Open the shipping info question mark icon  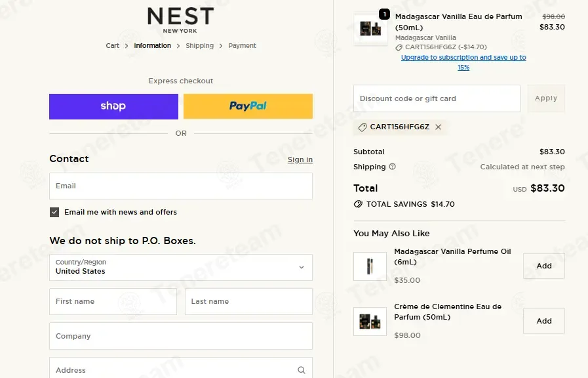(392, 167)
